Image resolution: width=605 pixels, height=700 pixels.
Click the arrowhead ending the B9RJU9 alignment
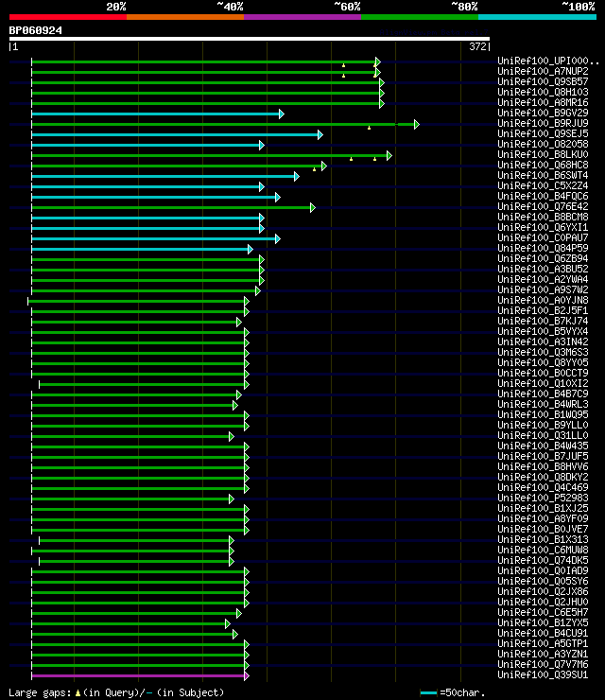[417, 125]
